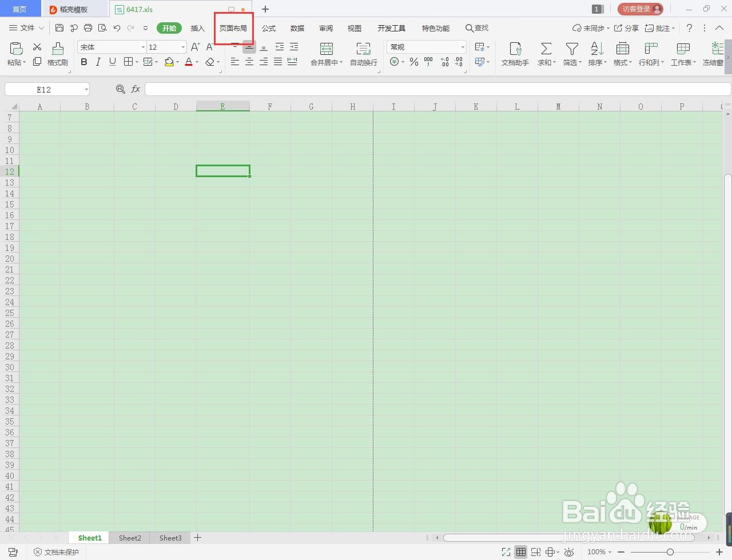The image size is (732, 560).
Task: Open the Document Assistant (文档助手)
Action: click(515, 54)
